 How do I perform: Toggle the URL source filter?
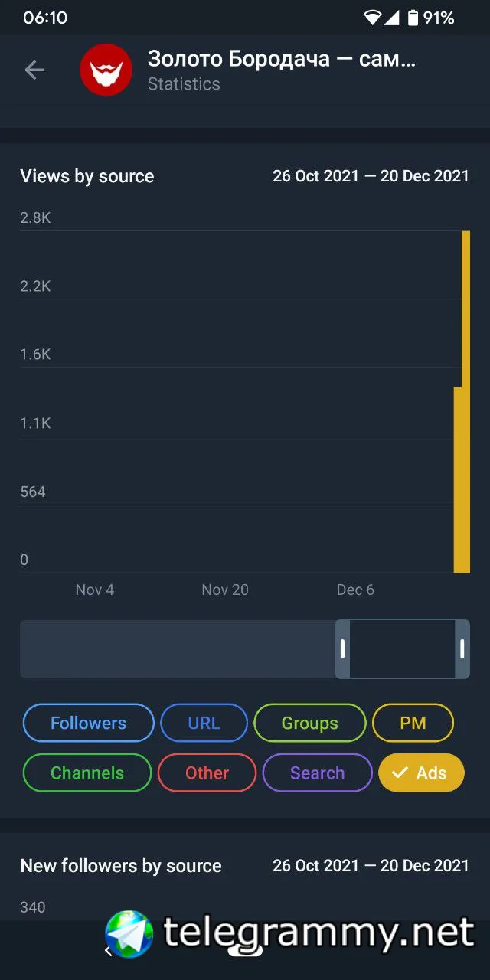(x=204, y=724)
